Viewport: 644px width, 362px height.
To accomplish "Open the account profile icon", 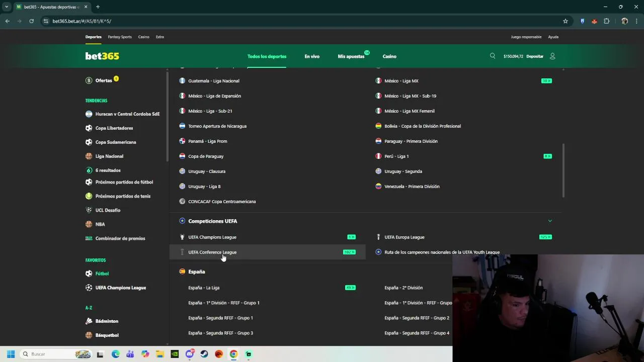I will pyautogui.click(x=552, y=56).
